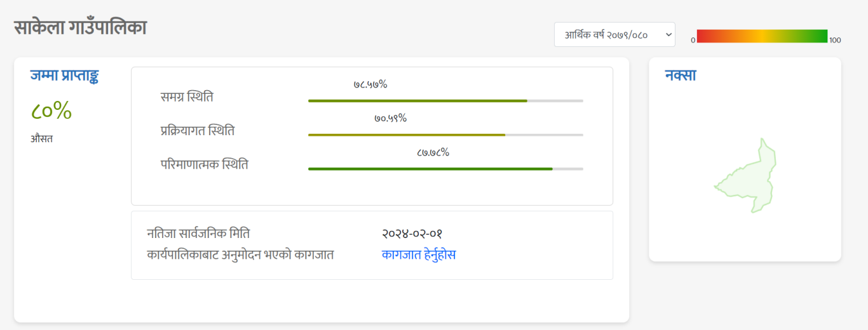This screenshot has height=330, width=868.
Task: Click the जम्मा प्राप्ताङ्क heading
Action: pos(64,76)
